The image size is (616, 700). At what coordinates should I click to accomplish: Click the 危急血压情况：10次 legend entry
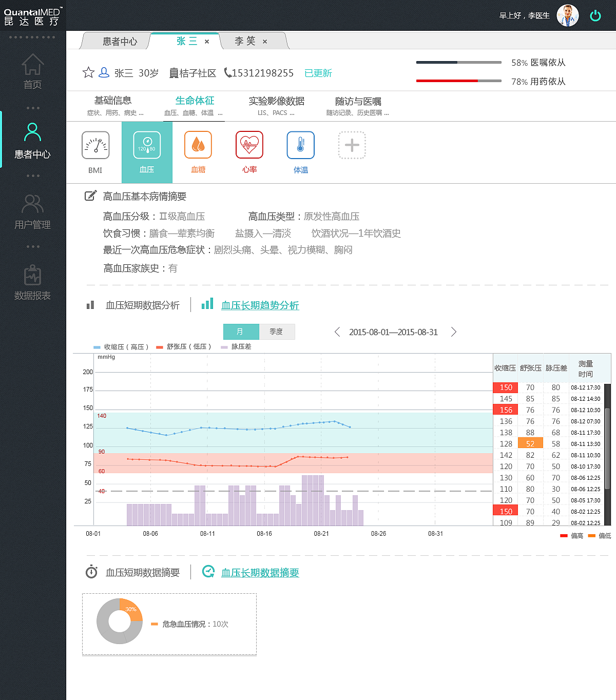190,624
